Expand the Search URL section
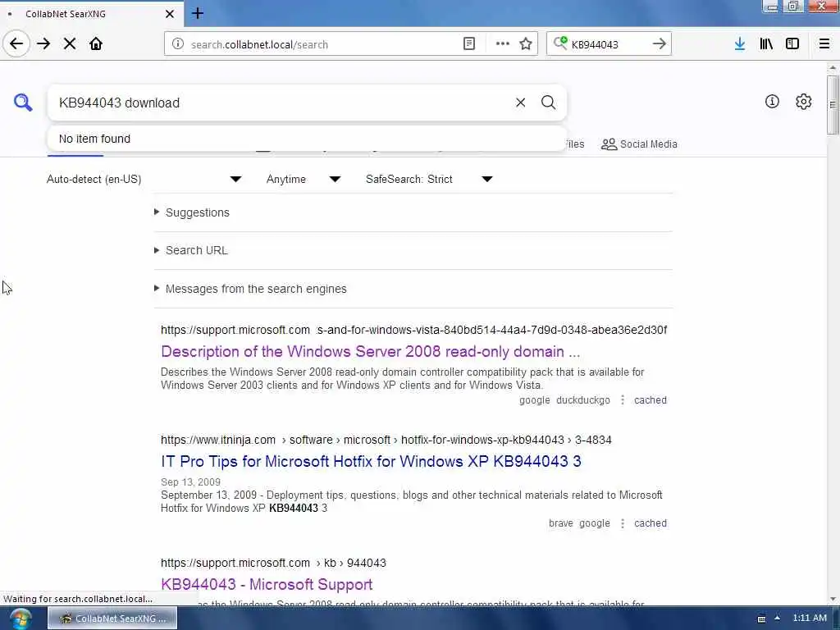840x630 pixels. tap(196, 251)
